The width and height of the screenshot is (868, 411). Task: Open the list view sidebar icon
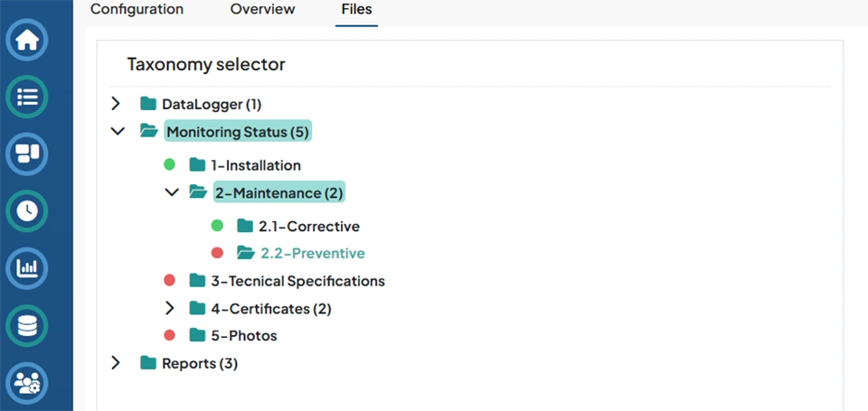(x=27, y=97)
